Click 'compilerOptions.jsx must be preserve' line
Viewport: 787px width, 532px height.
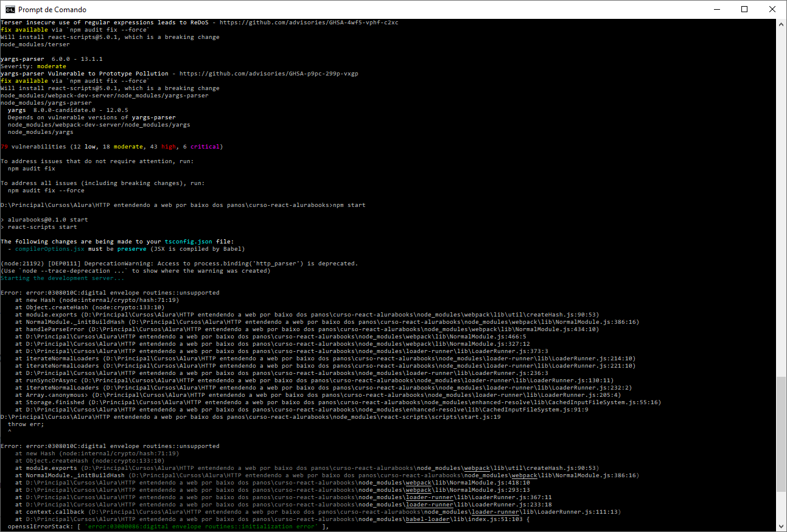coord(127,249)
